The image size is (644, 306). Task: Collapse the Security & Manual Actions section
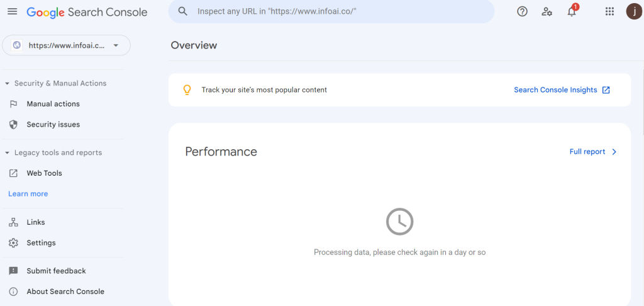(x=7, y=84)
